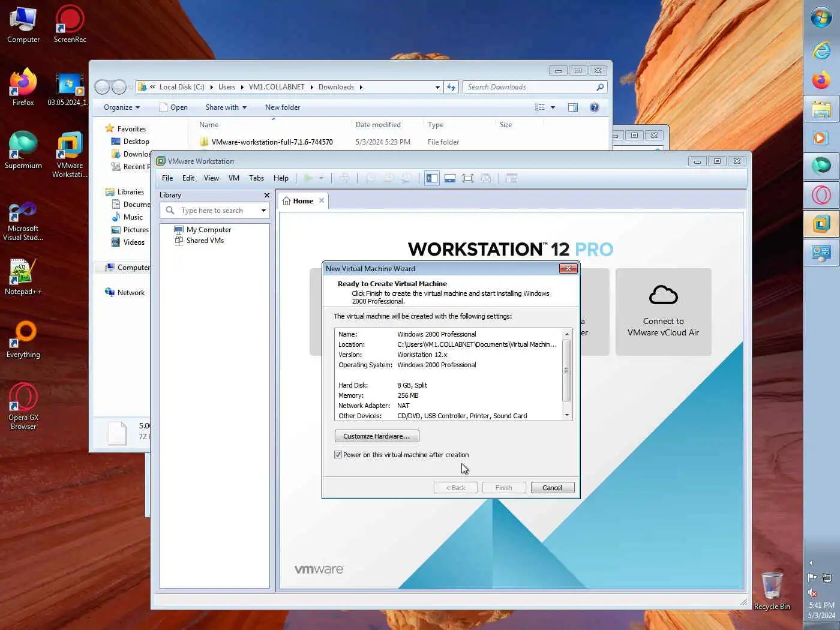Click the manage snapshots toolbar icon
The width and height of the screenshot is (840, 630).
(x=406, y=178)
